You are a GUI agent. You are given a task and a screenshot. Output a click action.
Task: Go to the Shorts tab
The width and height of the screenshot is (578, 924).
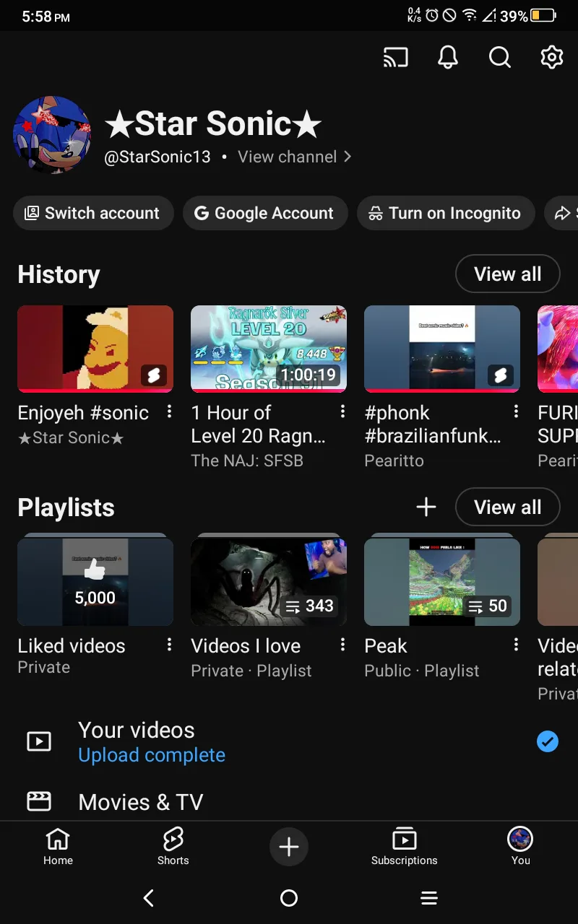(173, 847)
